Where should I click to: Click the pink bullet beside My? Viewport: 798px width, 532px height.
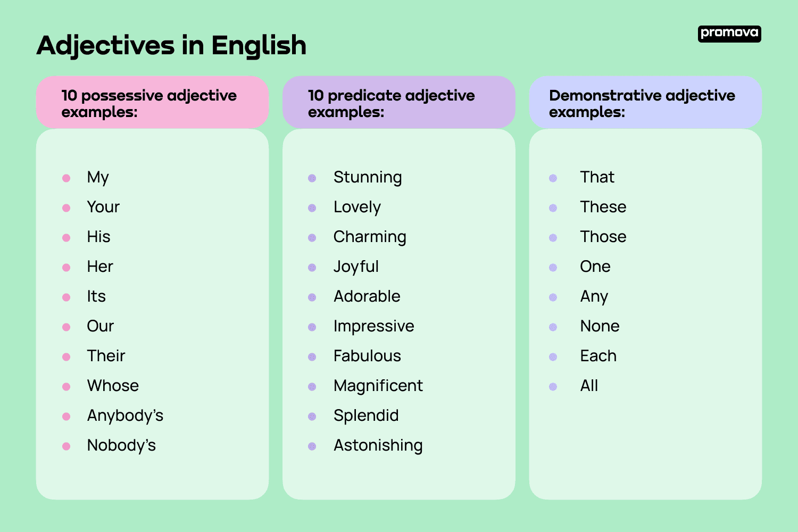[x=66, y=178]
